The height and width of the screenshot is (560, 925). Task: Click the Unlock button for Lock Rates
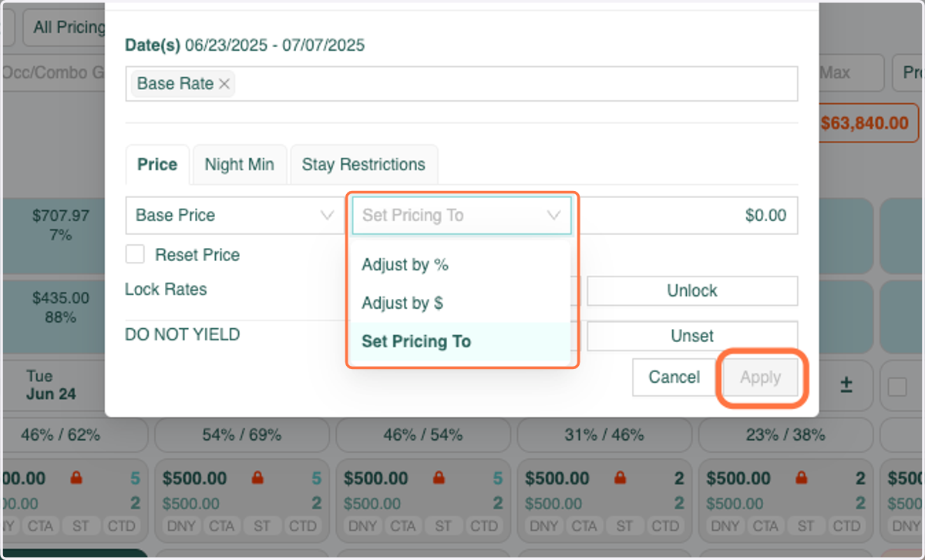click(692, 291)
